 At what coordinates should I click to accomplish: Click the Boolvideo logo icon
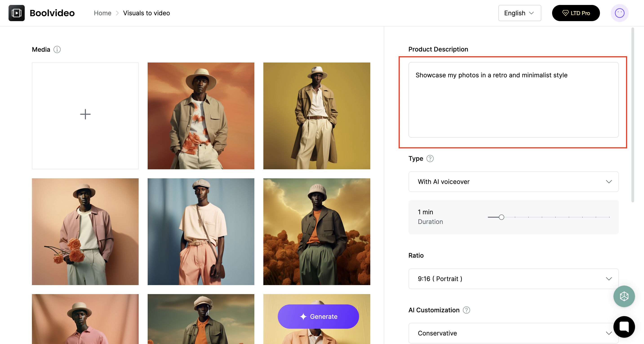[x=16, y=13]
